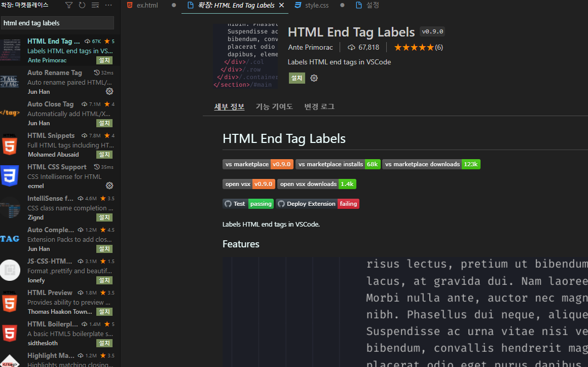Click the search box containing html end tag labels

point(57,23)
